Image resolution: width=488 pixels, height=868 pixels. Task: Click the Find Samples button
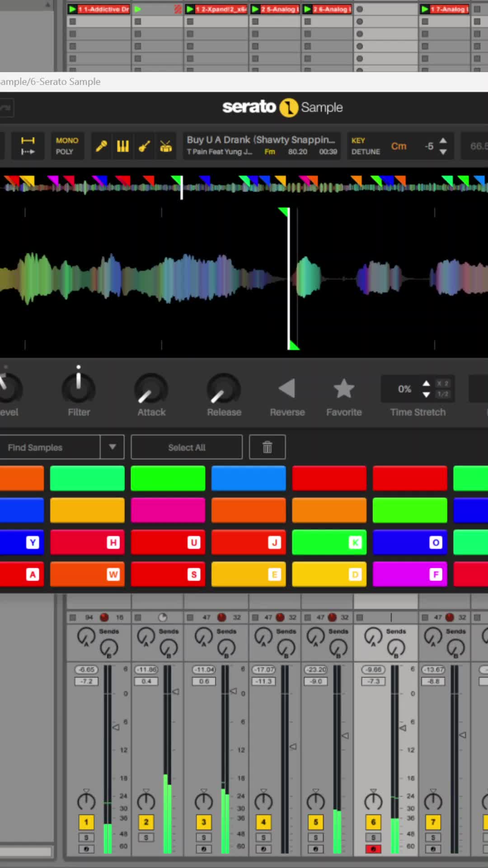[x=50, y=447]
